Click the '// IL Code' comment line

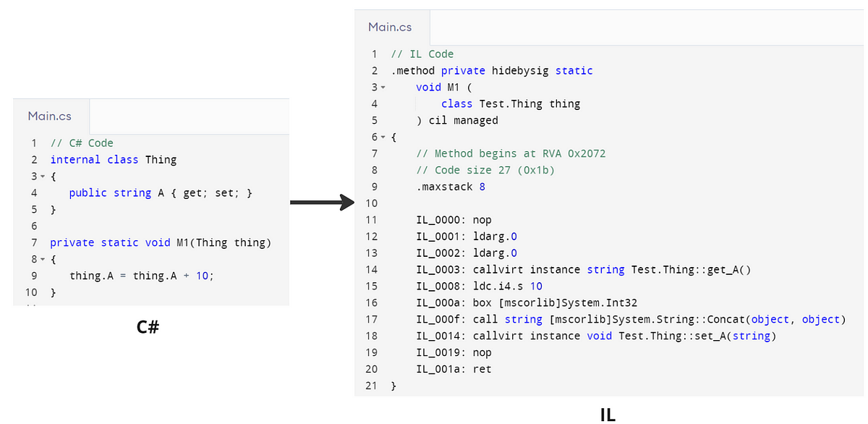point(422,54)
